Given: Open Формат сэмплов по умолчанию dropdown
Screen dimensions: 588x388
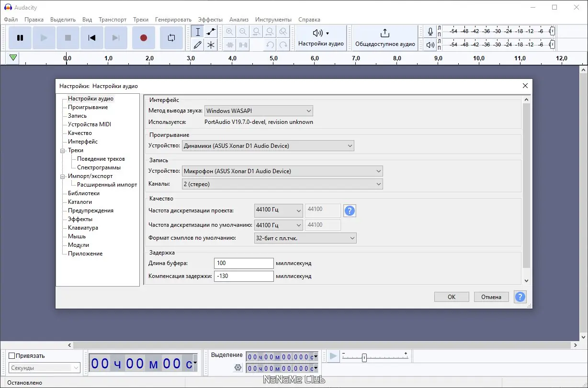Looking at the screenshot, I should 305,238.
